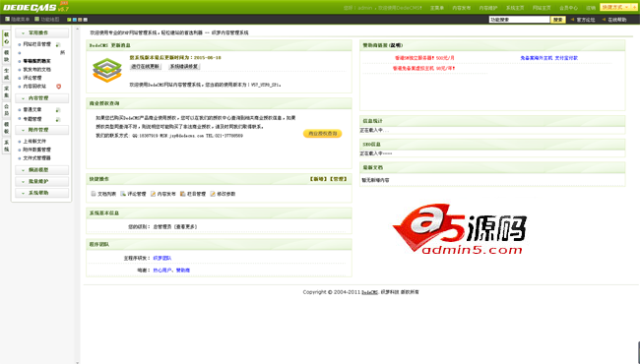Screen dimensions: 640x364
Task: Switch to the 系统 vertical tab
Action: click(6, 146)
